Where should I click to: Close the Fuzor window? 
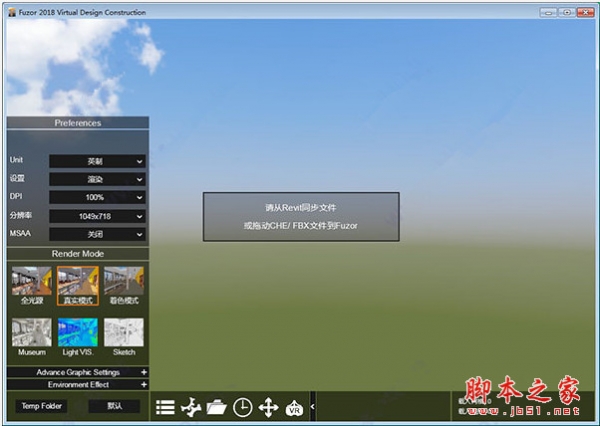pos(585,12)
